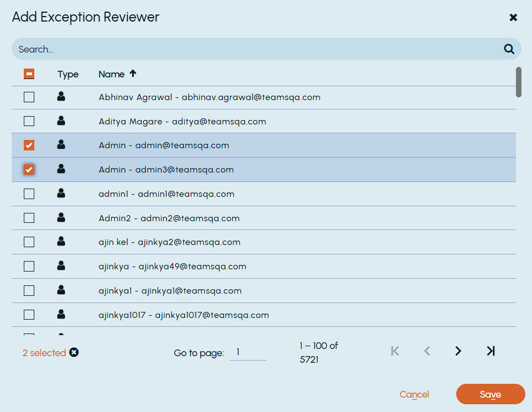This screenshot has width=532, height=412.
Task: Close the Add Exception Reviewer dialog
Action: 513,17
